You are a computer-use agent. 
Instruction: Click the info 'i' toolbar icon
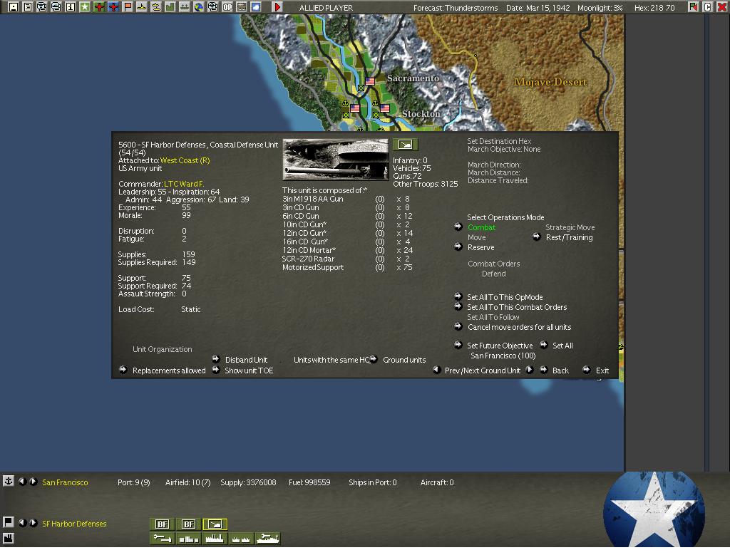pos(71,7)
